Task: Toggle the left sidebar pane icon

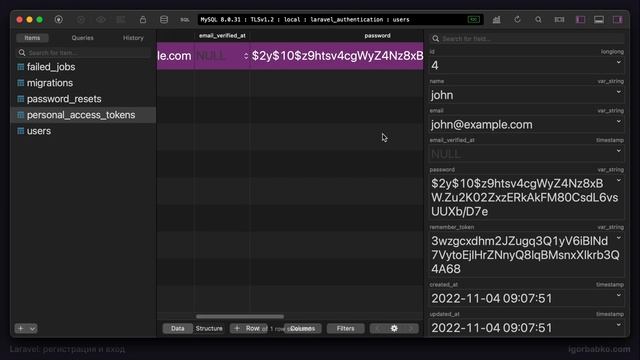Action: (580, 20)
